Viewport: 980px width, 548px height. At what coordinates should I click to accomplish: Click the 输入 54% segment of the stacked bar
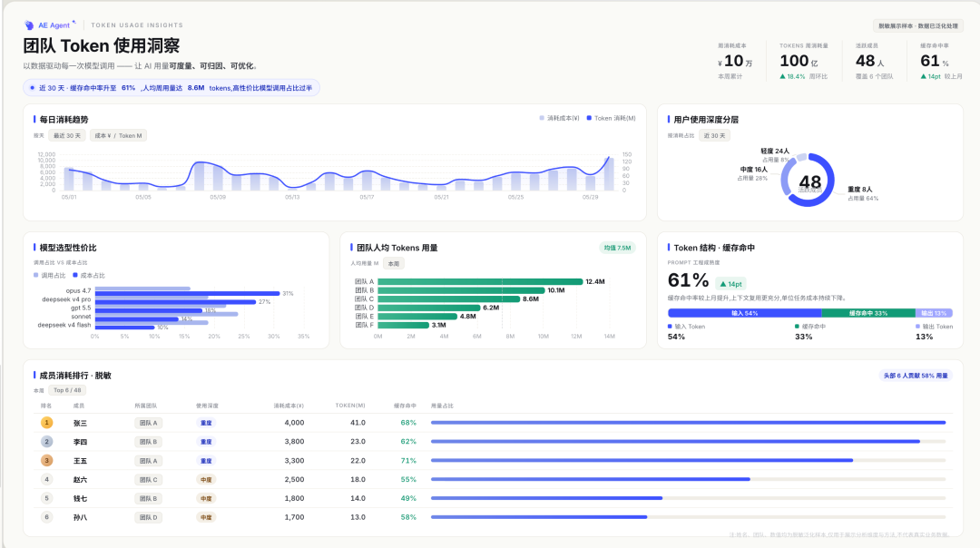[x=744, y=313]
